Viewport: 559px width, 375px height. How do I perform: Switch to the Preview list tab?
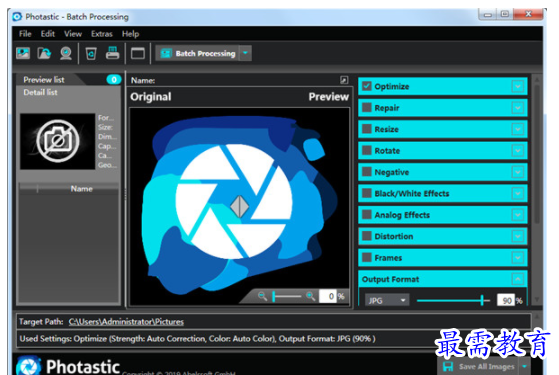44,79
